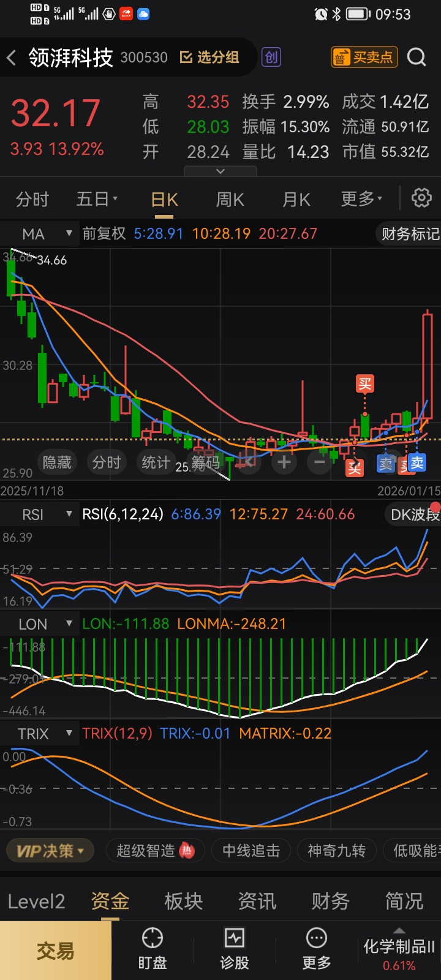Viewport: 441px width, 980px height.
Task: Tap the blue cloud notification icon
Action: click(x=143, y=13)
